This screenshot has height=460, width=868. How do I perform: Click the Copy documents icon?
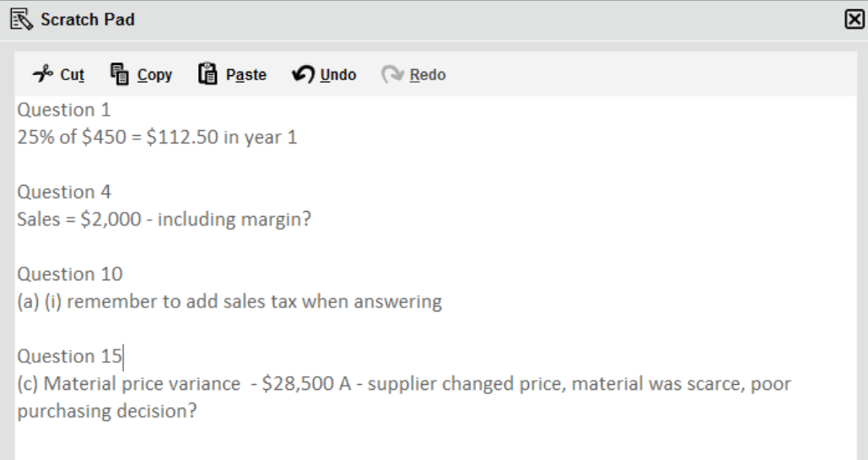(x=120, y=73)
